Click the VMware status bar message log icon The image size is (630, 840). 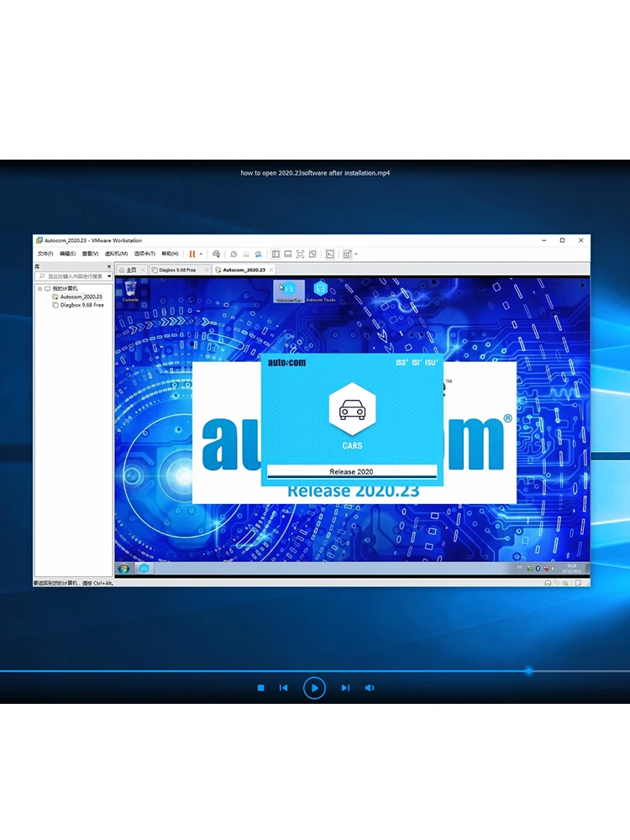coord(578,583)
